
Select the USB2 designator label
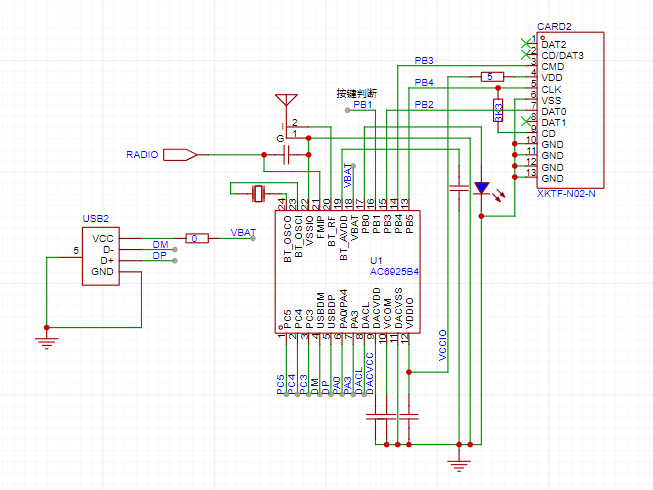(96, 219)
